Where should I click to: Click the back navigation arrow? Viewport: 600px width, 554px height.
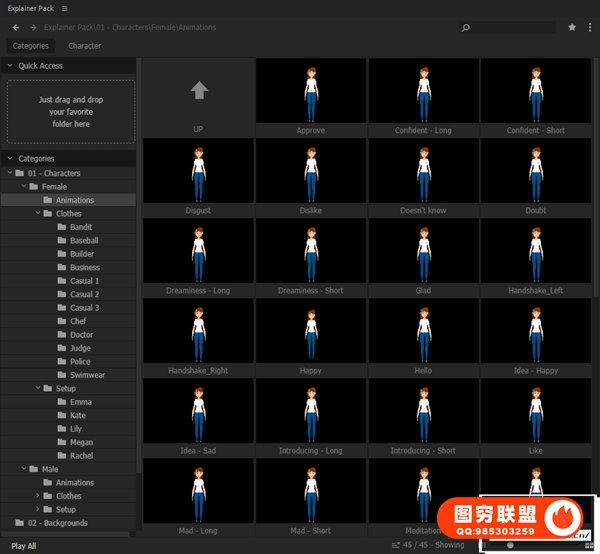click(16, 27)
